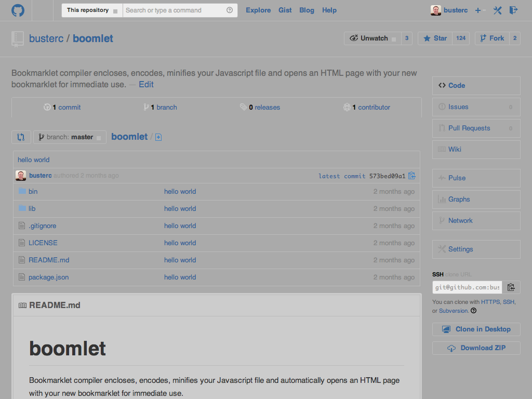This screenshot has height=399, width=532.
Task: Click the SSH clone URL text field
Action: click(467, 287)
